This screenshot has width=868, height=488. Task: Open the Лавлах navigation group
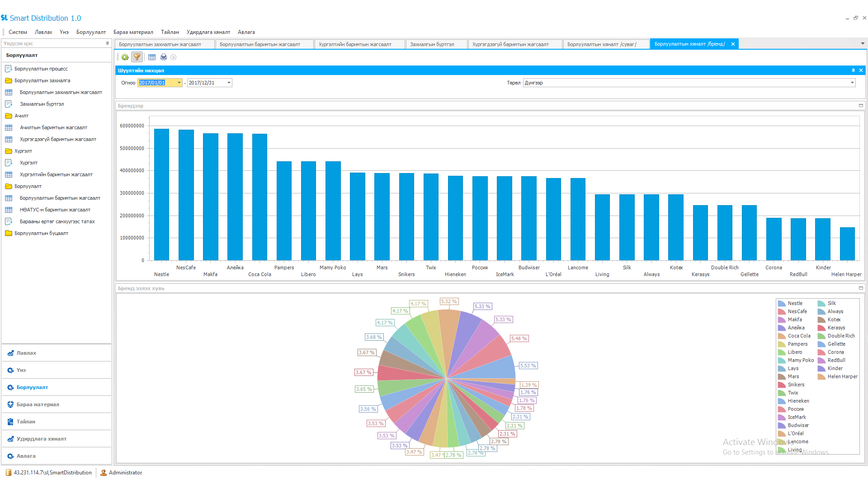coord(57,353)
